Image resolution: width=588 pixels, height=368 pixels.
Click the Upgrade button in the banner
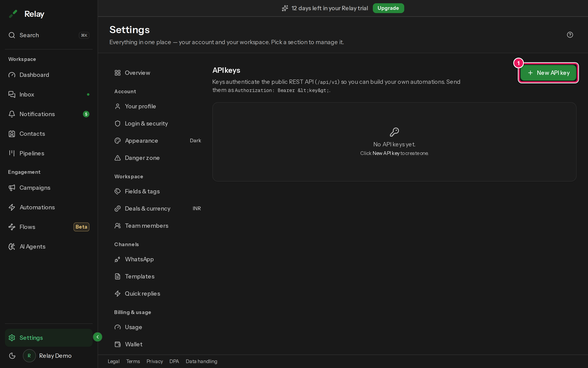pyautogui.click(x=388, y=8)
